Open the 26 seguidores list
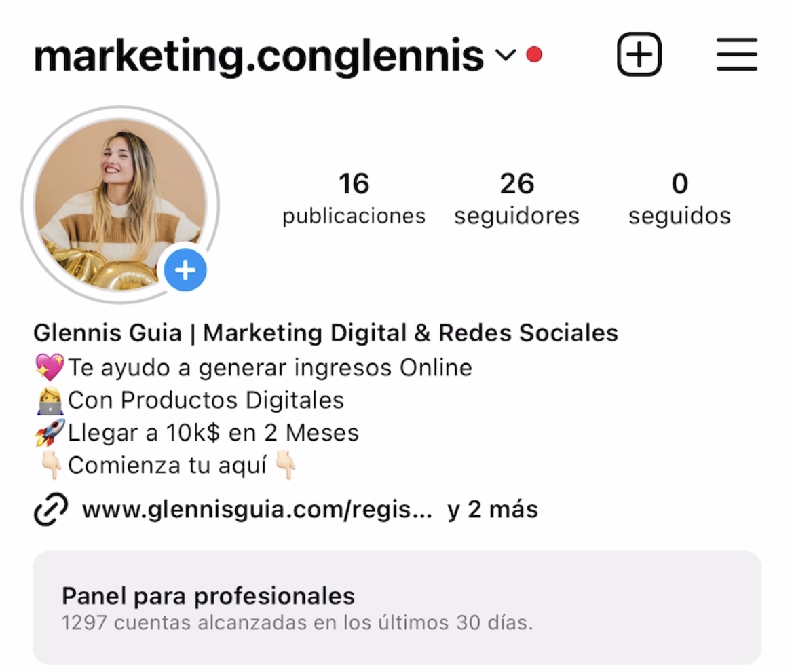 click(x=516, y=198)
